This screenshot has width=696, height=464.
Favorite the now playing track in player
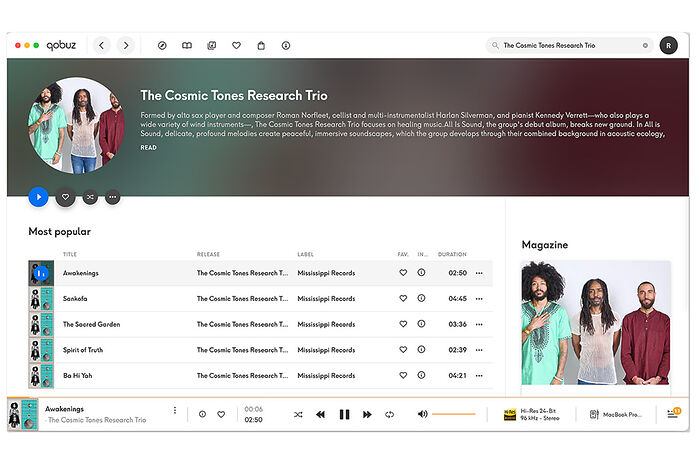(221, 414)
